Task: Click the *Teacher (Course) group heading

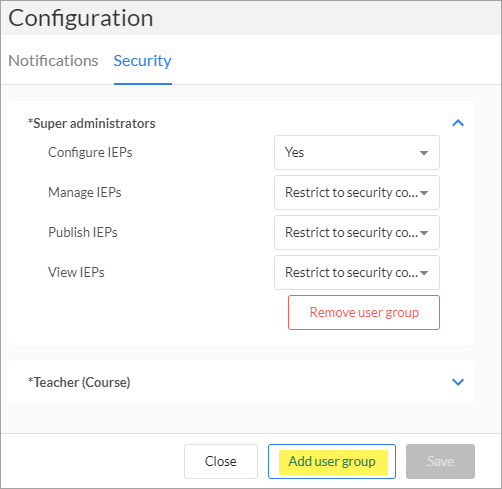Action: (x=79, y=382)
